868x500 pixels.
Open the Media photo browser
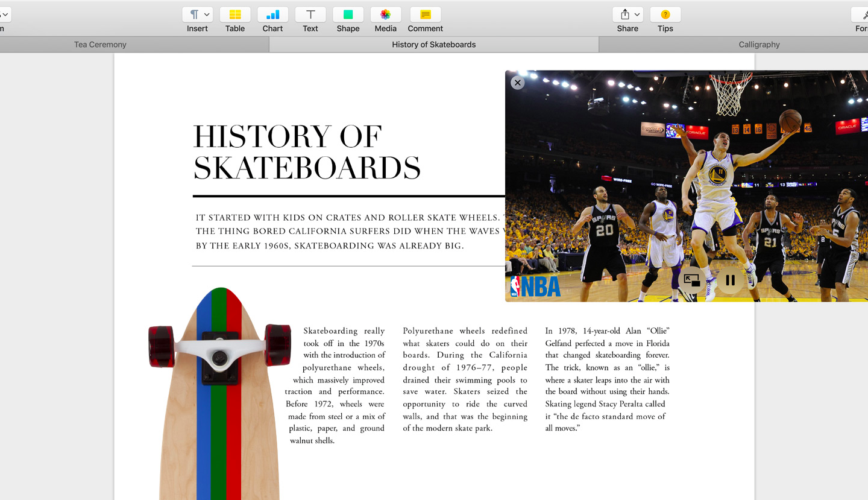pyautogui.click(x=386, y=14)
